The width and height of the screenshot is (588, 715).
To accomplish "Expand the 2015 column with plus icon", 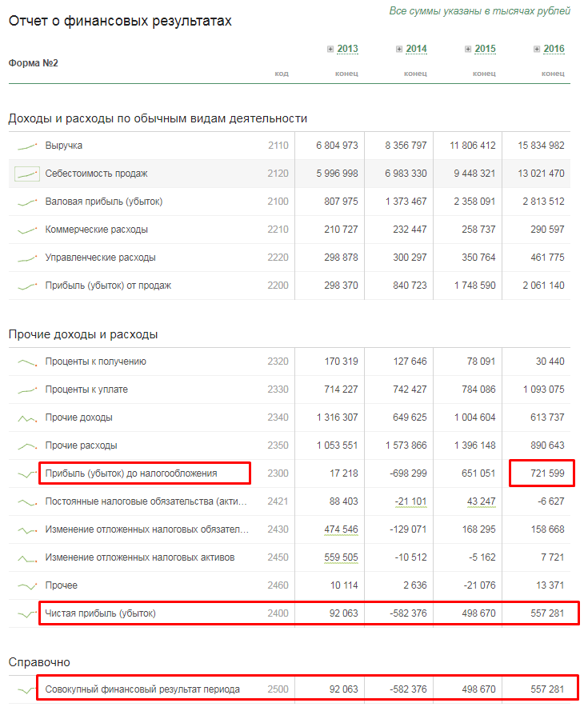I will (x=468, y=50).
